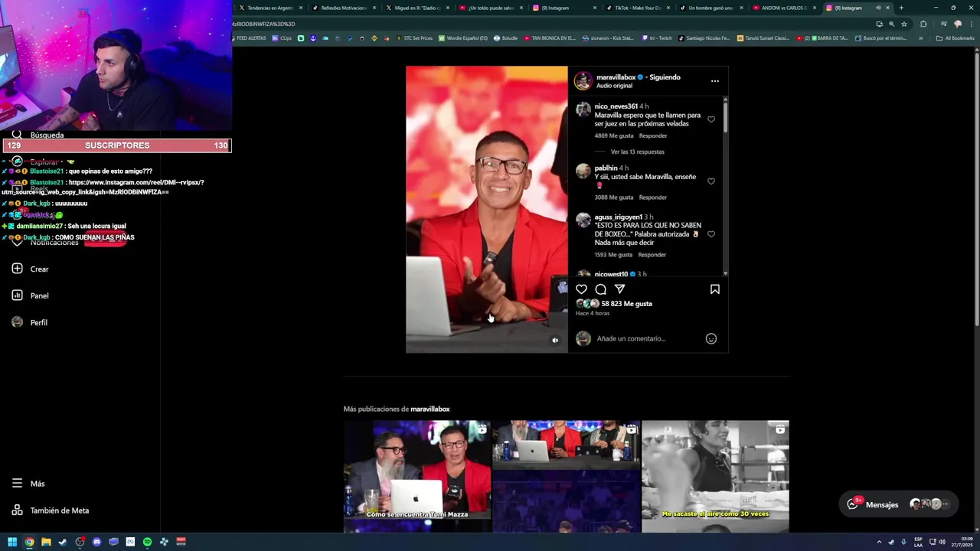The image size is (980, 551).
Task: Click the browser address bar URL
Action: [551, 24]
